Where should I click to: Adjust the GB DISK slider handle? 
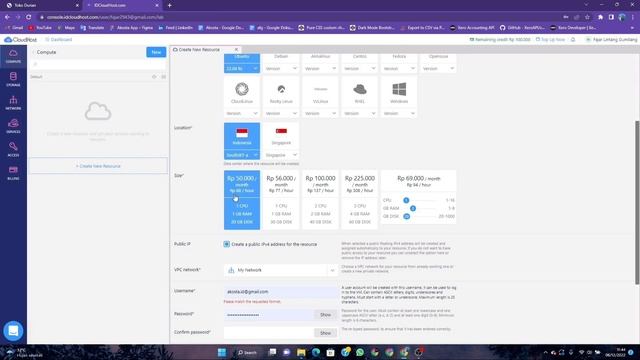click(x=407, y=216)
